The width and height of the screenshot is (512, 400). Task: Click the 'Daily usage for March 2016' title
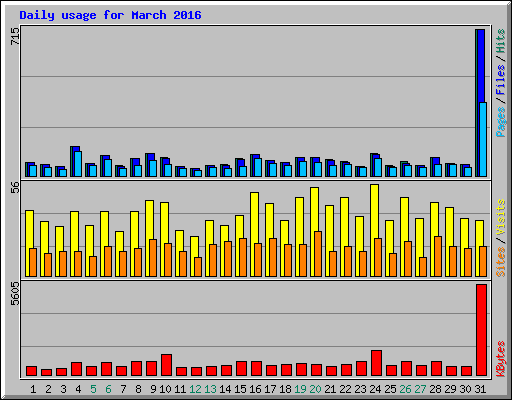[110, 15]
